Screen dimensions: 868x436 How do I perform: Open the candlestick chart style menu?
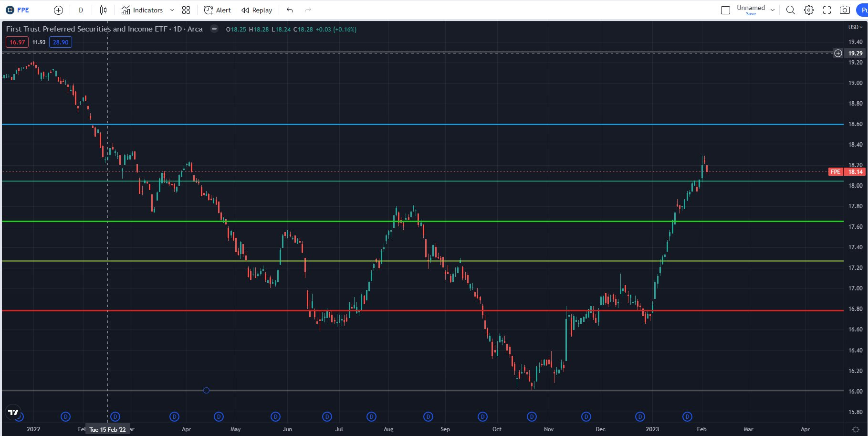103,10
